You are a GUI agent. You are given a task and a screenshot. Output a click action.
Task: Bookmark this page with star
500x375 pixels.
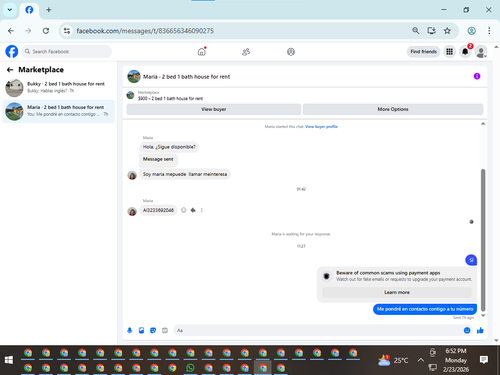click(447, 31)
